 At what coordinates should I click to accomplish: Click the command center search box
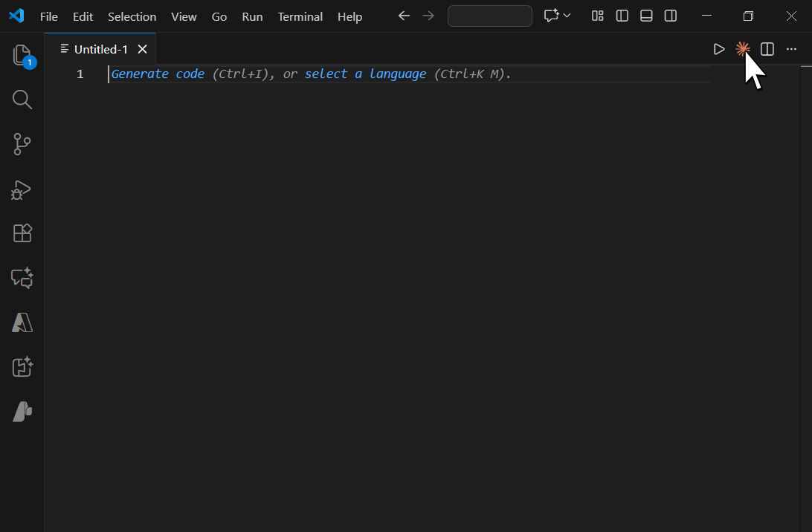(489, 16)
